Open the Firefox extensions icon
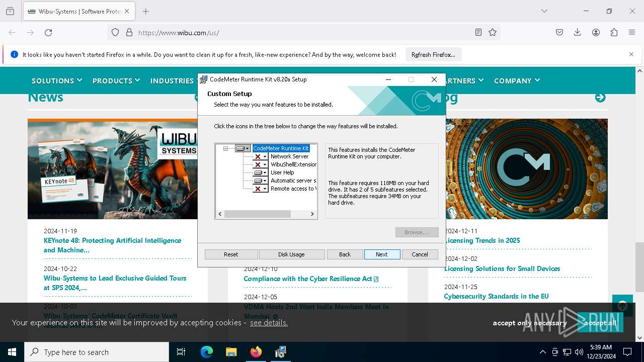The width and height of the screenshot is (644, 362). 614,32
